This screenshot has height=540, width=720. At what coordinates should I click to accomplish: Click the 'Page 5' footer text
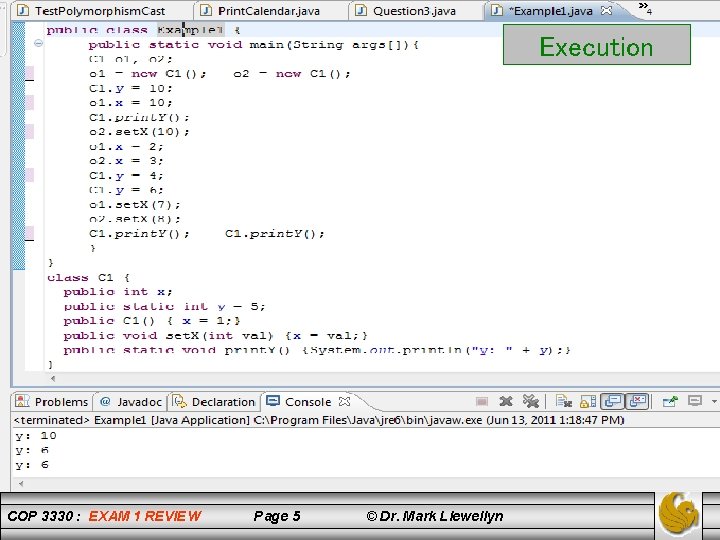(x=277, y=516)
